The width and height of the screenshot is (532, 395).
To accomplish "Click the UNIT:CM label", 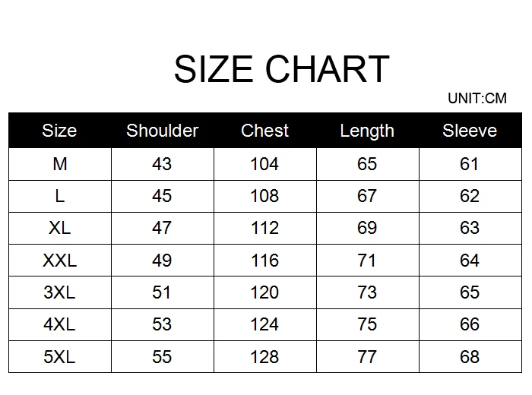I will 477,98.
